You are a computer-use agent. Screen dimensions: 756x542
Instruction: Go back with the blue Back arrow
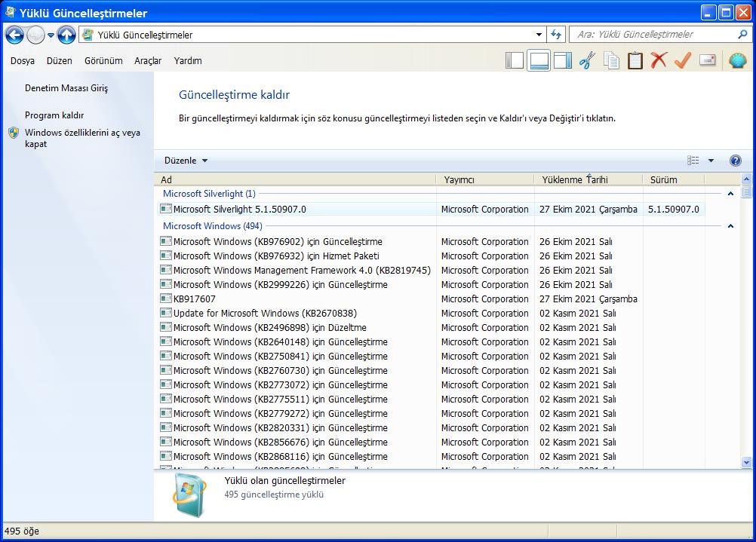point(14,35)
